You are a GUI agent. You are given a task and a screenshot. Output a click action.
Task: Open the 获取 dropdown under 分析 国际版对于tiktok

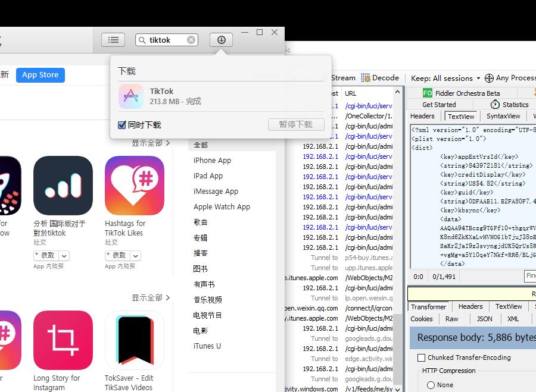[63, 255]
